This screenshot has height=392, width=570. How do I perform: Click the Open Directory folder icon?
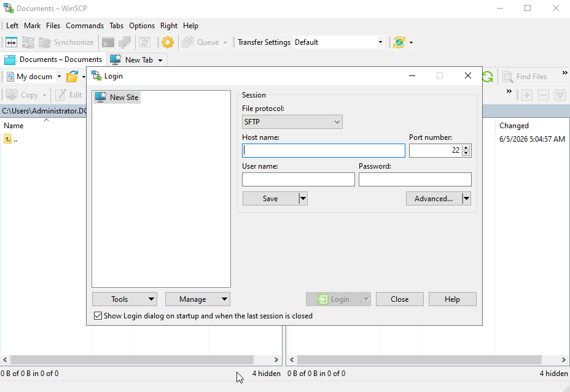(x=72, y=77)
